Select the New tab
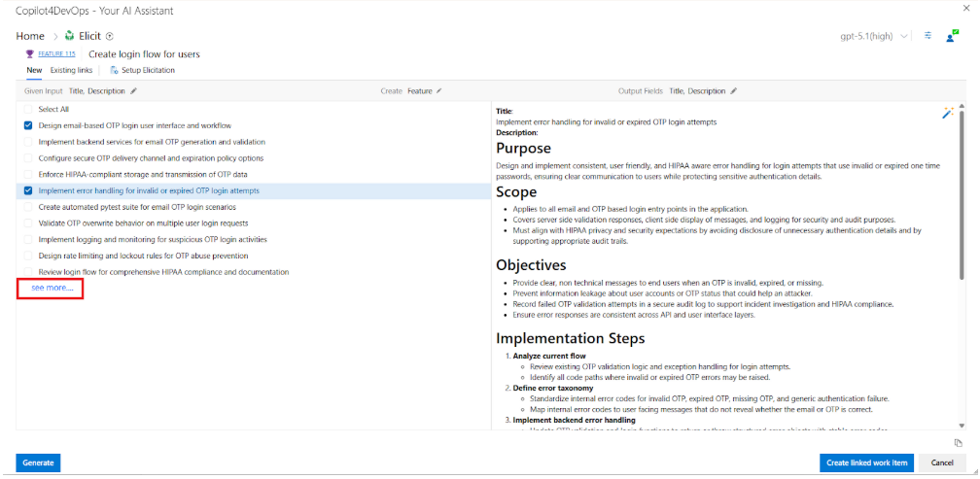980x479 pixels. pyautogui.click(x=34, y=70)
